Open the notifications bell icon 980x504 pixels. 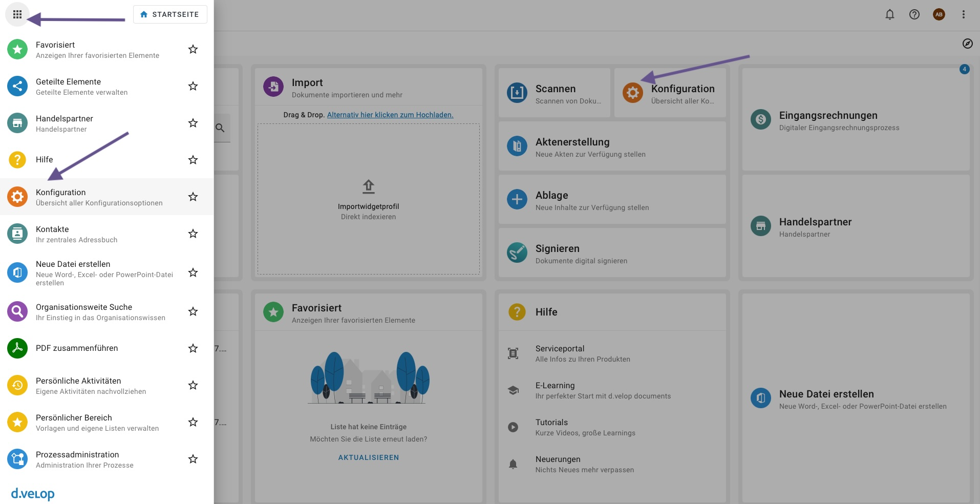pyautogui.click(x=890, y=14)
